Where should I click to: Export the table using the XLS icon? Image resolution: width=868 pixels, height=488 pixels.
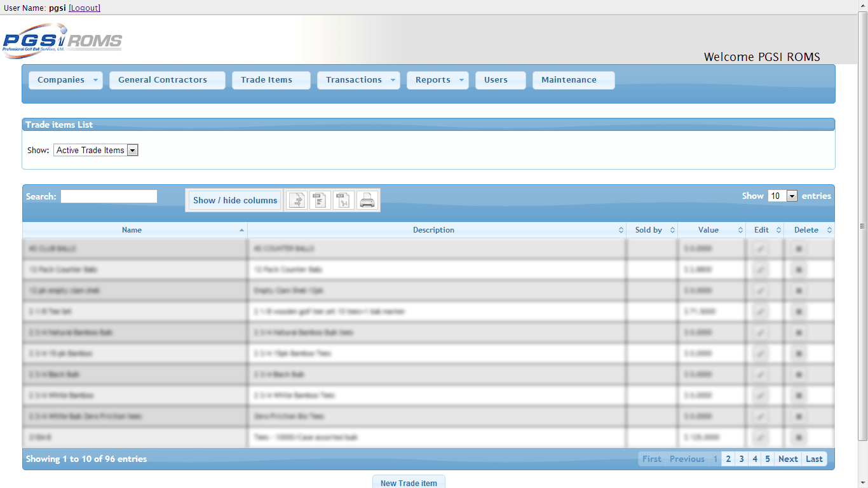(x=343, y=200)
